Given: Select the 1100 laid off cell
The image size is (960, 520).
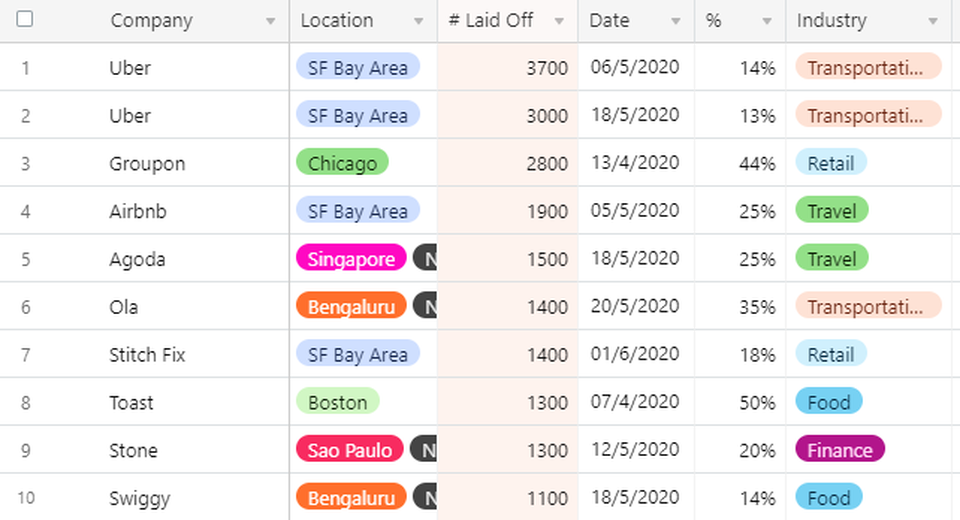Looking at the screenshot, I should coord(508,497).
